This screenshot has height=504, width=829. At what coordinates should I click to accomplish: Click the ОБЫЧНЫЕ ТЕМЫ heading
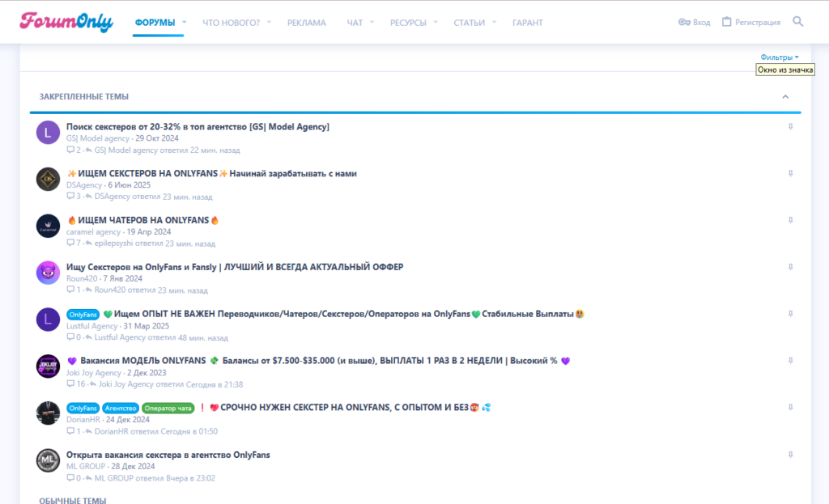(72, 500)
